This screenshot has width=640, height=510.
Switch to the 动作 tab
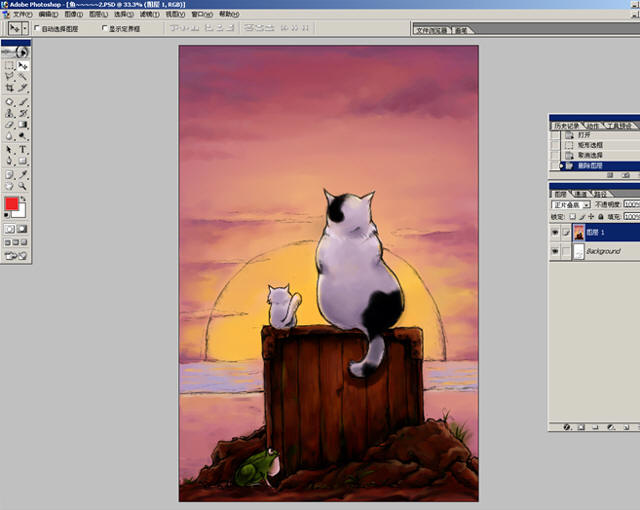pos(593,126)
